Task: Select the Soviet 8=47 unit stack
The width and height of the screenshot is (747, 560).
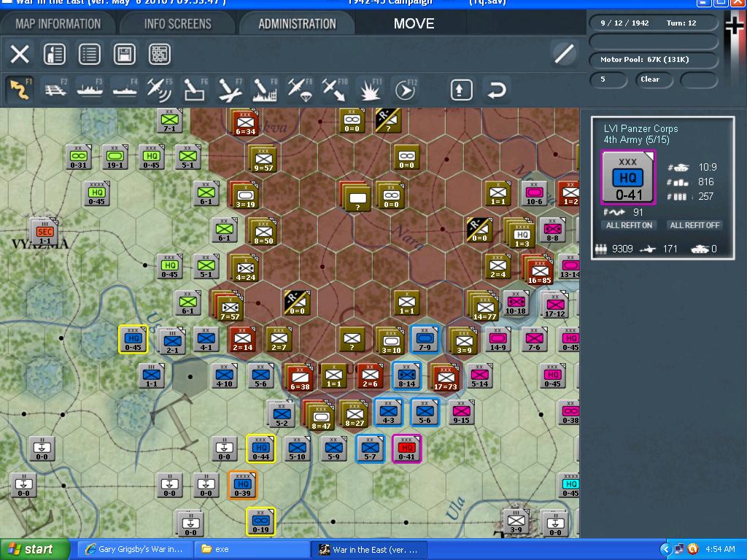Action: pyautogui.click(x=320, y=415)
